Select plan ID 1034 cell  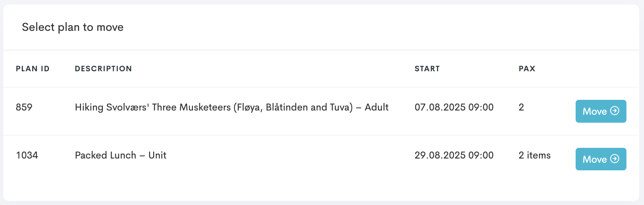[x=27, y=155]
